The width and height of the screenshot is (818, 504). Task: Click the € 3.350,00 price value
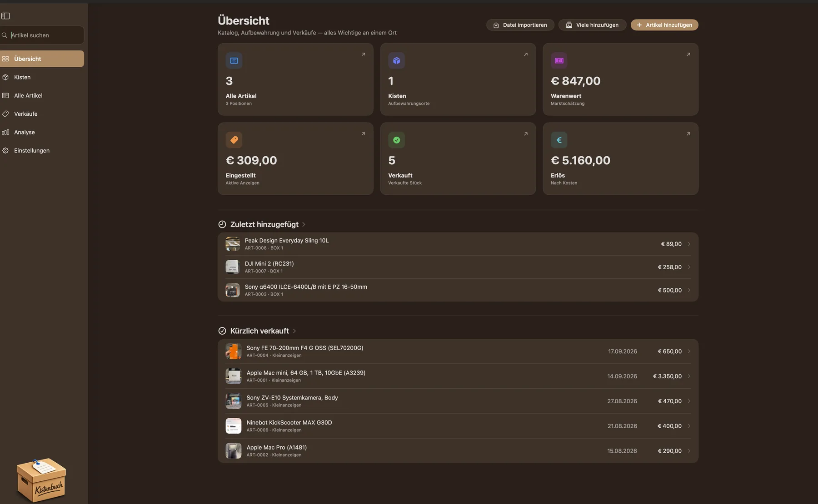click(667, 376)
